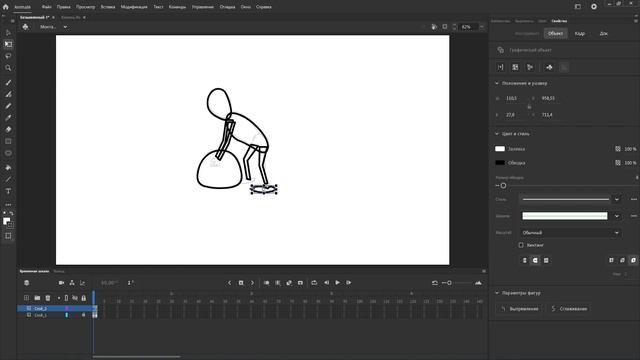640x360 pixels.
Task: Select the classic Brush tool
Action: pos(8,94)
